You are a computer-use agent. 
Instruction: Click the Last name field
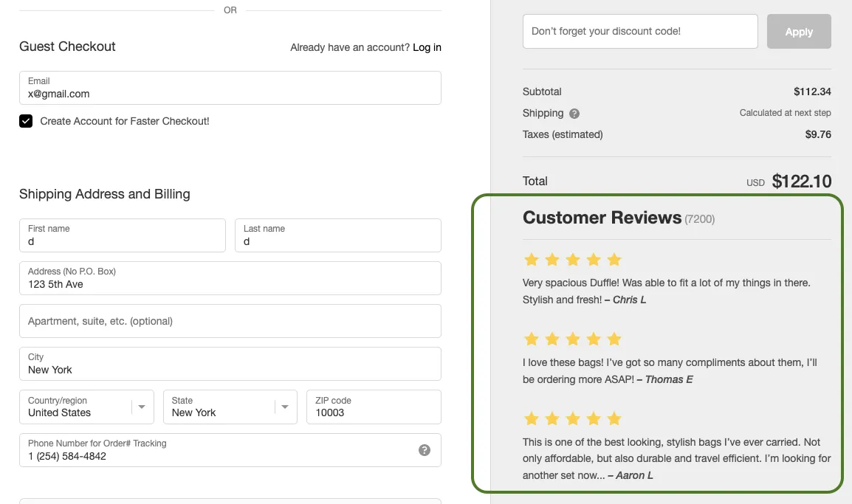[x=337, y=235]
